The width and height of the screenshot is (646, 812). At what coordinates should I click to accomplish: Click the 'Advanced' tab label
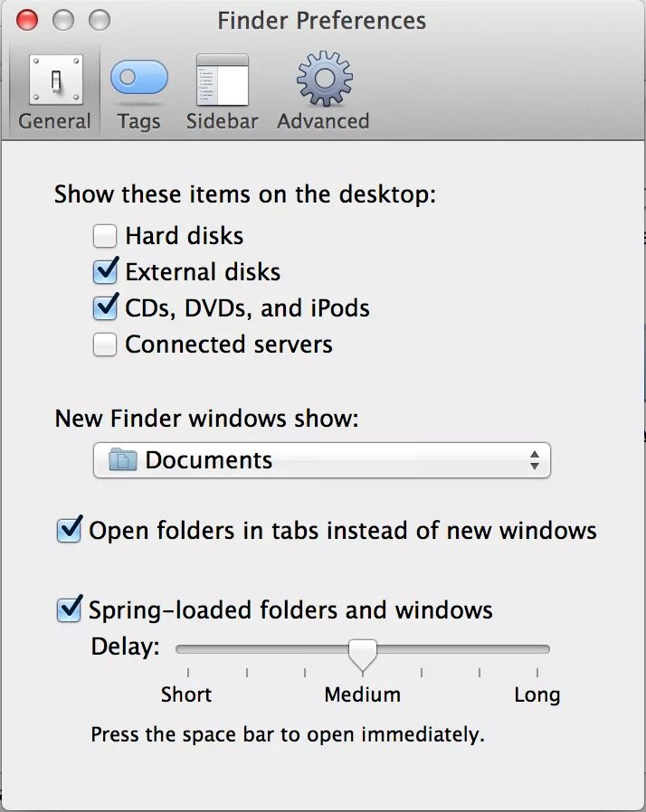pos(323,121)
